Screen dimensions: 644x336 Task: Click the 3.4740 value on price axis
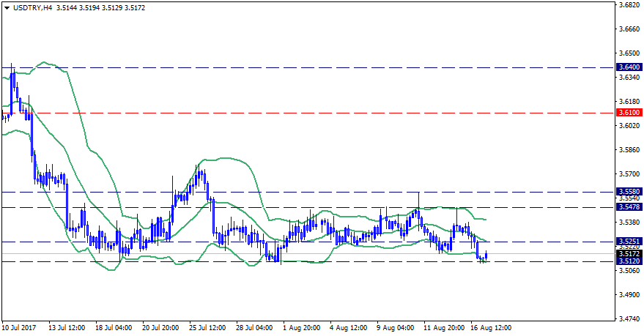click(x=629, y=319)
